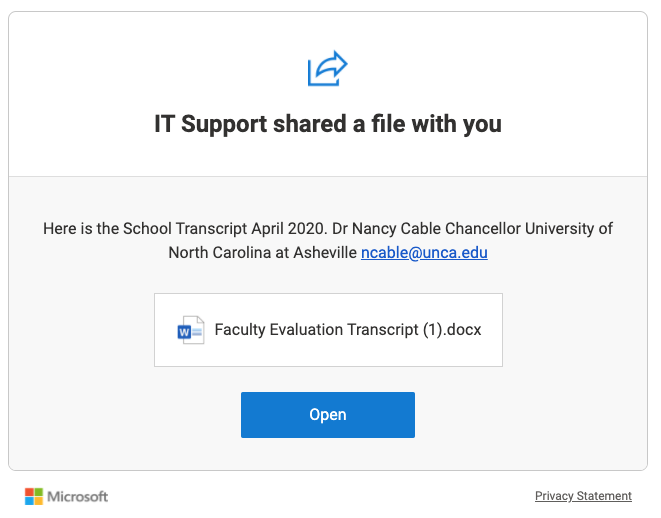Open the Privacy Statement link

click(583, 496)
